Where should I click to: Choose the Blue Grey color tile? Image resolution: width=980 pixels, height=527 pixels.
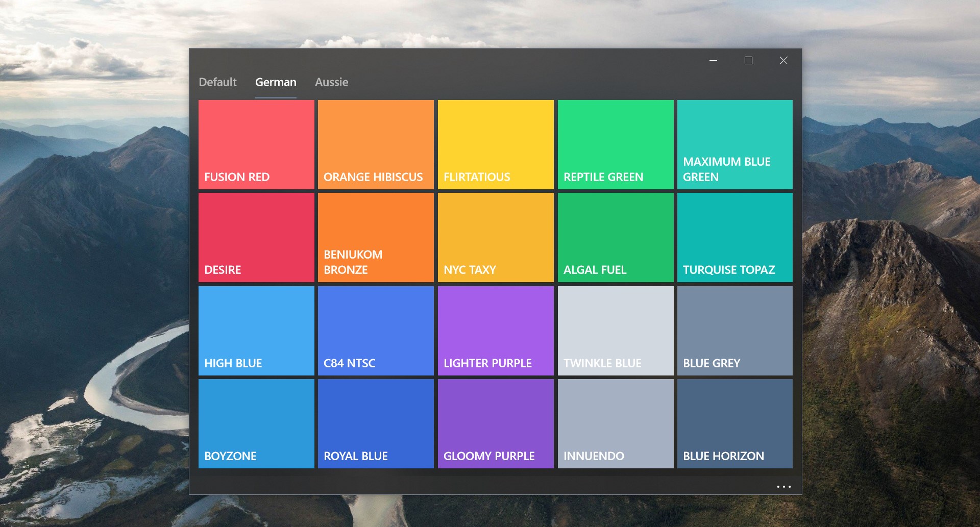point(735,331)
